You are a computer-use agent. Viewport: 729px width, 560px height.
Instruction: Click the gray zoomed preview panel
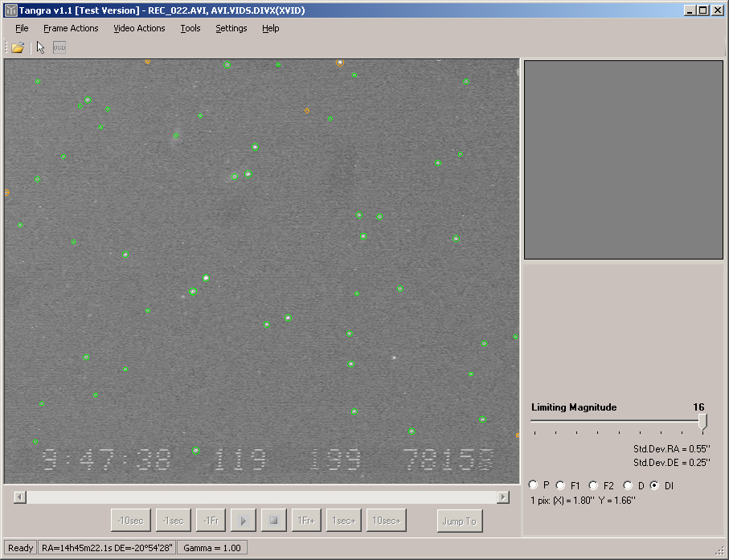pyautogui.click(x=624, y=159)
